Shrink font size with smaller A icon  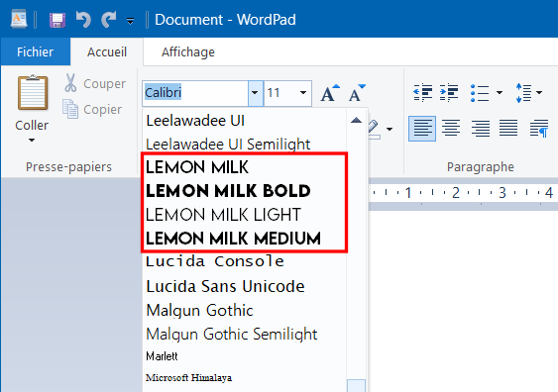[357, 93]
